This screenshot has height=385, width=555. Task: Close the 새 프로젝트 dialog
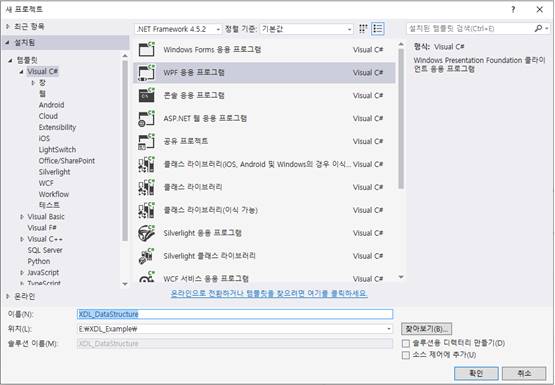tap(539, 10)
